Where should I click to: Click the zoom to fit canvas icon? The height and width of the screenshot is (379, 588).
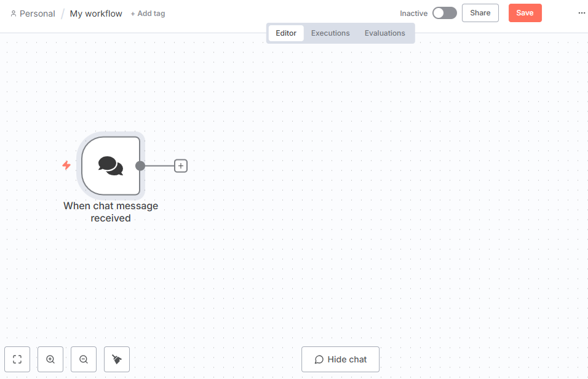pyautogui.click(x=17, y=359)
